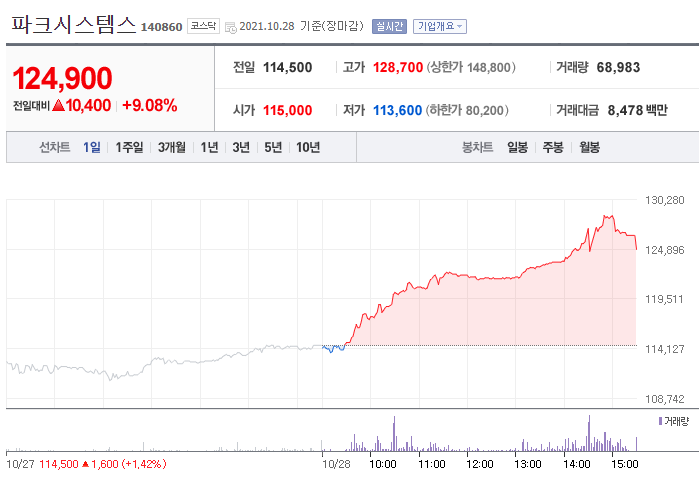699x482 pixels.
Task: Open the 기업개요 dropdown
Action: point(440,26)
